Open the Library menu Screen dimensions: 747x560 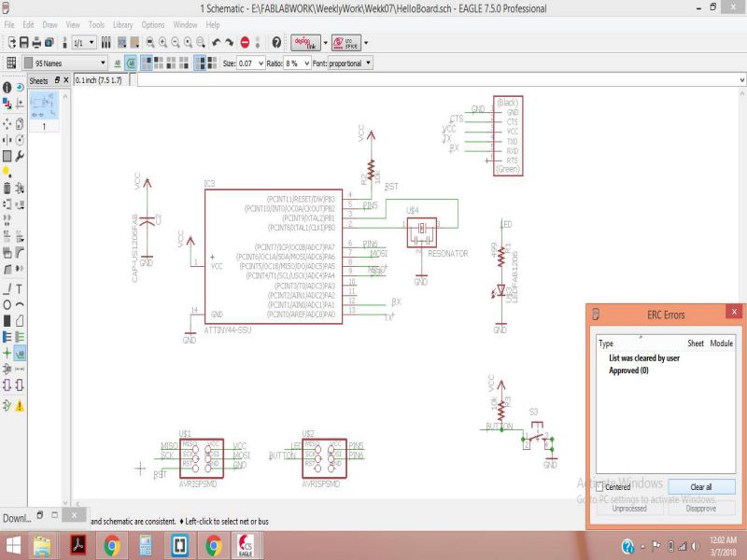[x=123, y=24]
